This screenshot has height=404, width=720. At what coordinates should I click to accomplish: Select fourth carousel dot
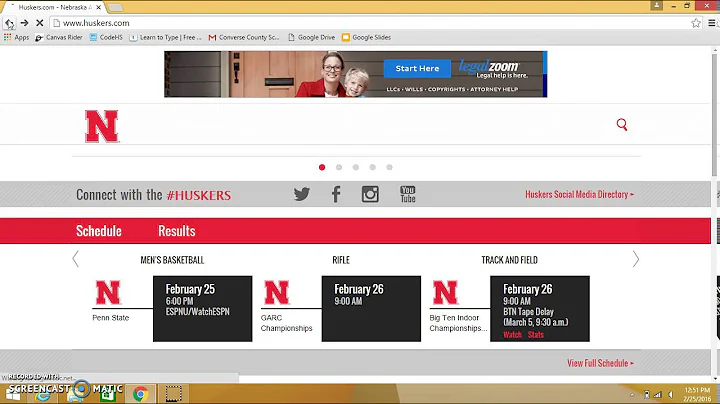pos(372,167)
